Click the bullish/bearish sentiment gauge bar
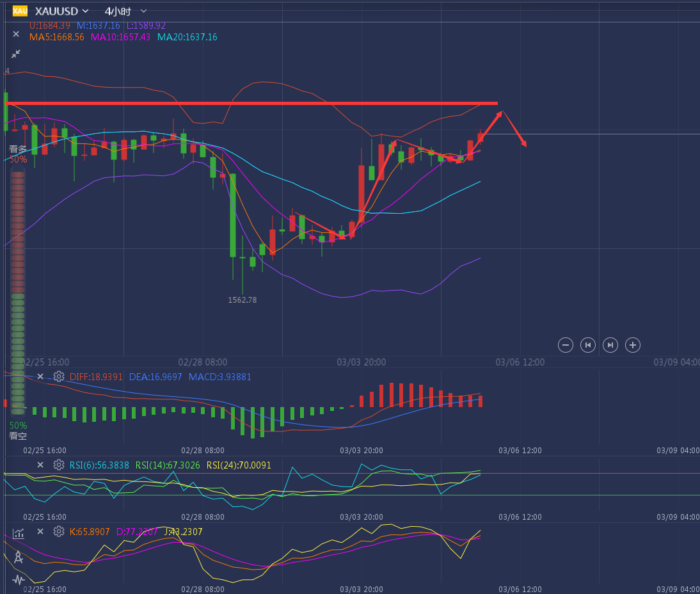The width and height of the screenshot is (700, 594). click(18, 294)
